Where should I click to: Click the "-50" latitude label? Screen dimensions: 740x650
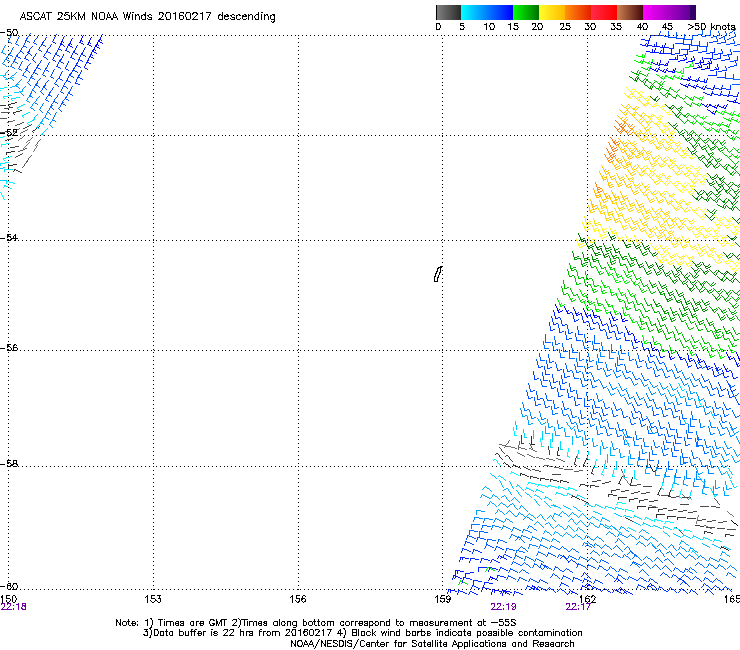(x=9, y=33)
